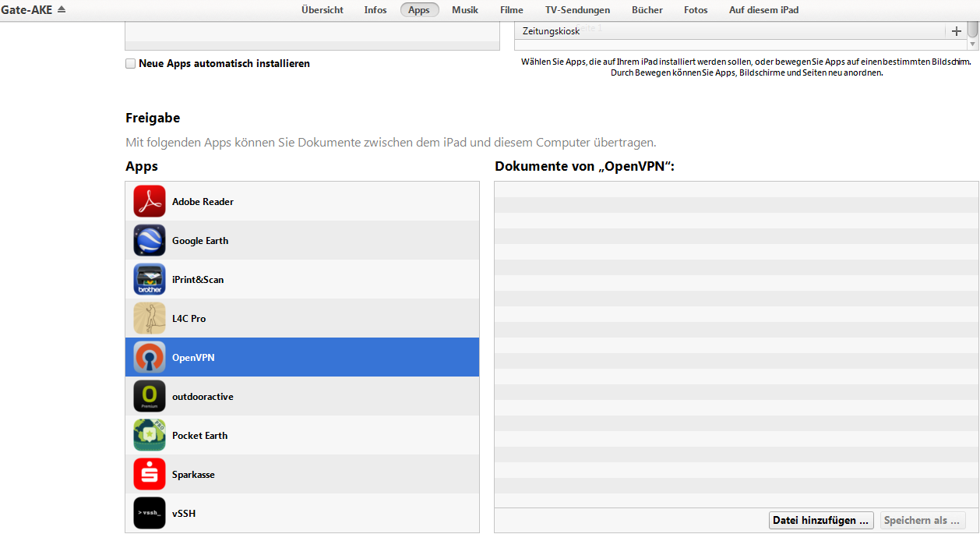980x534 pixels.
Task: Open the Auf diesem iPad tab
Action: (763, 10)
